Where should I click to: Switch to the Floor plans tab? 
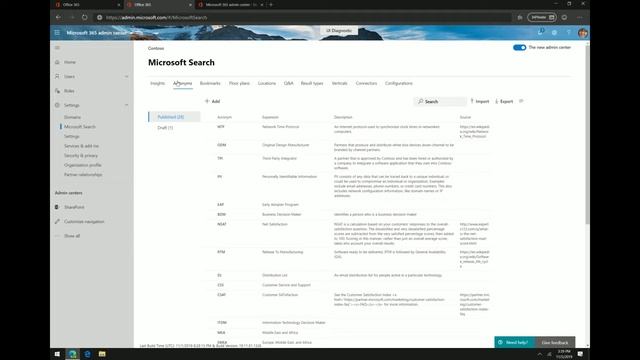[239, 83]
